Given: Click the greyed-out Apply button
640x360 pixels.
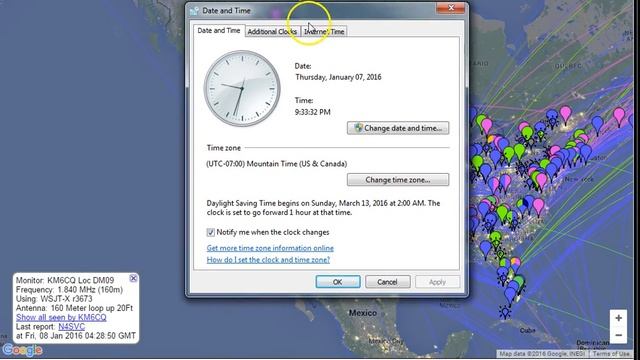Looking at the screenshot, I should 437,282.
